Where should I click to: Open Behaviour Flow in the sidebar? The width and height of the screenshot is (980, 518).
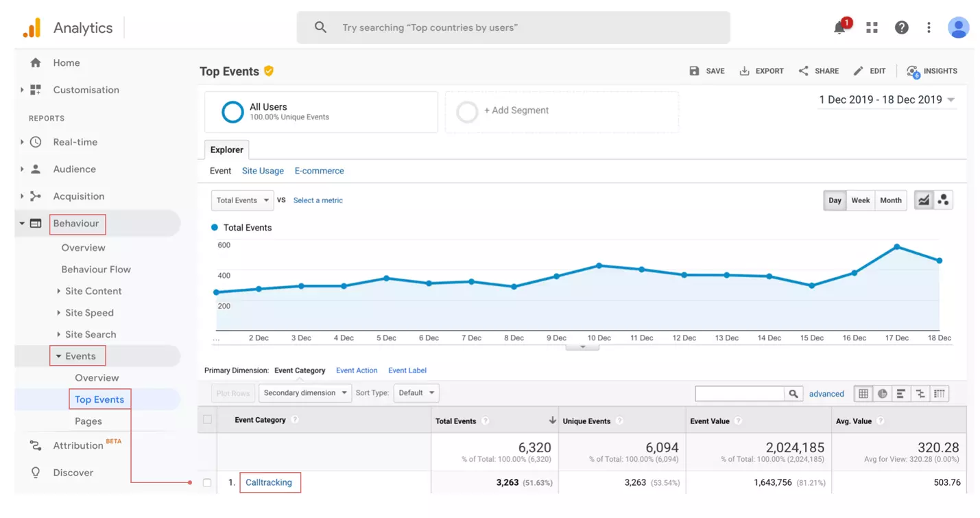96,270
